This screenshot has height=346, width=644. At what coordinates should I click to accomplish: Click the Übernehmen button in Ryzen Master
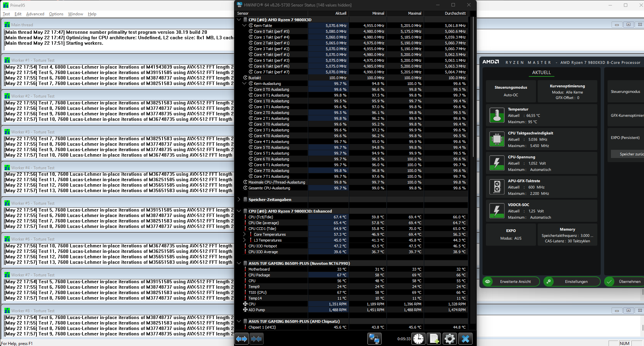pyautogui.click(x=624, y=282)
